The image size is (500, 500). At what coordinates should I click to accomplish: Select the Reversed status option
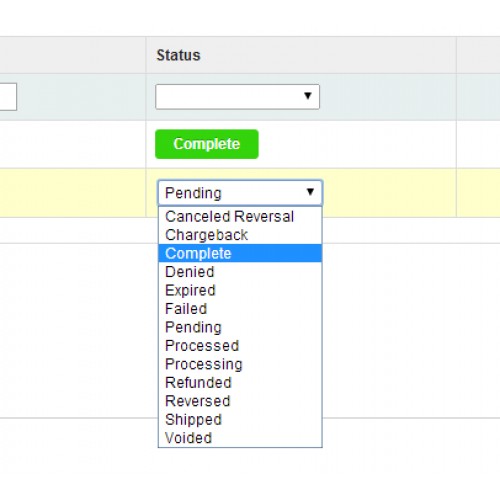(x=240, y=401)
